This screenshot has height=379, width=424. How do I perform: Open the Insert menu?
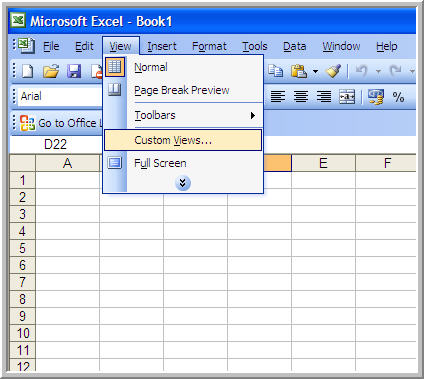[x=162, y=46]
